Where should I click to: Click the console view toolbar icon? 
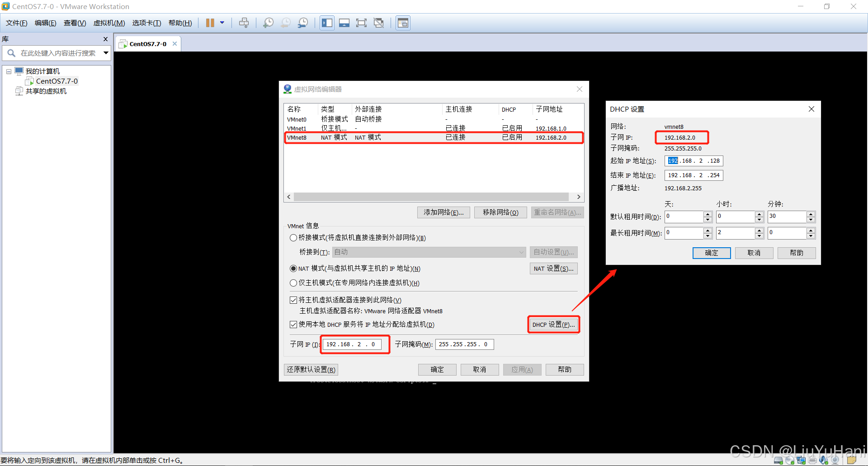pyautogui.click(x=403, y=23)
